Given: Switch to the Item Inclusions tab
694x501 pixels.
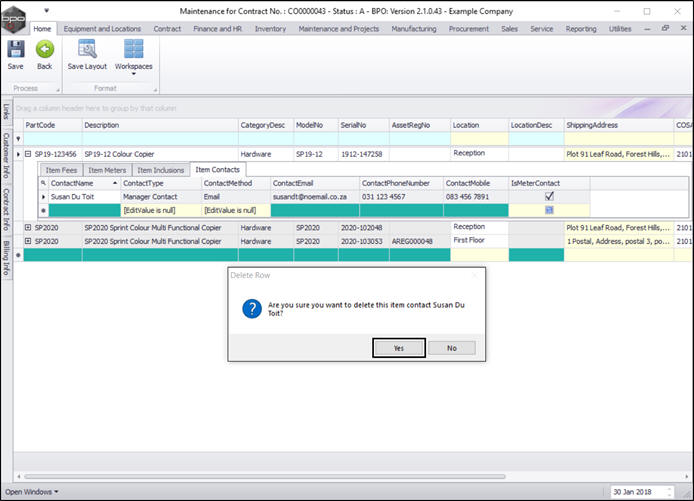Looking at the screenshot, I should [160, 170].
